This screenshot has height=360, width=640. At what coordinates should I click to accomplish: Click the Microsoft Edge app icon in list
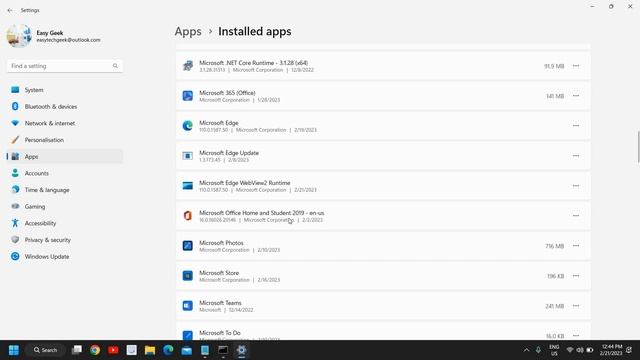(x=187, y=126)
